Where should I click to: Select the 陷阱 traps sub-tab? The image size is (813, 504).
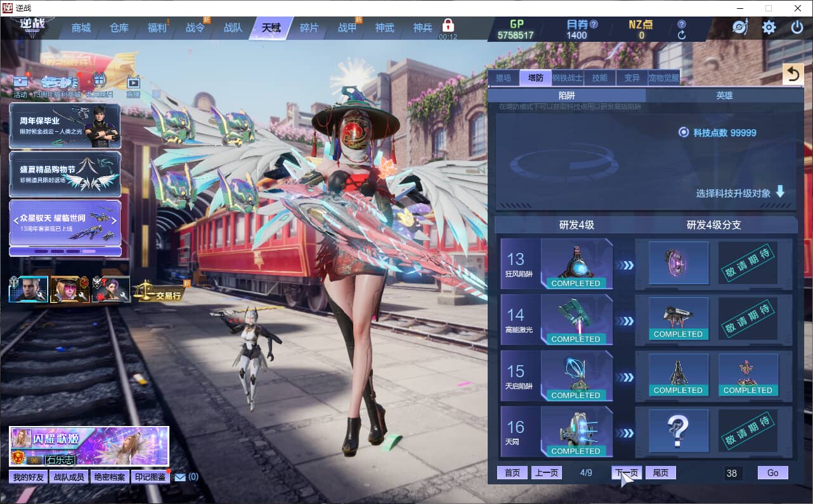click(567, 95)
